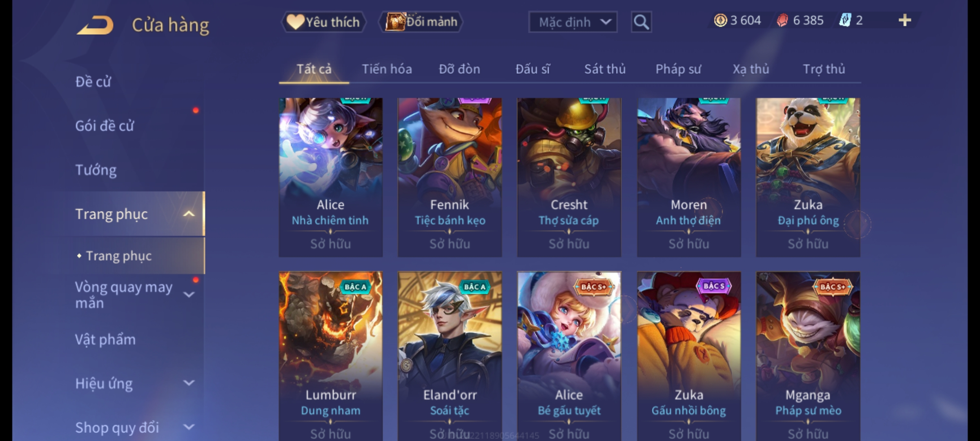The width and height of the screenshot is (980, 441).
Task: Click the golden back arrow icon
Action: (95, 25)
